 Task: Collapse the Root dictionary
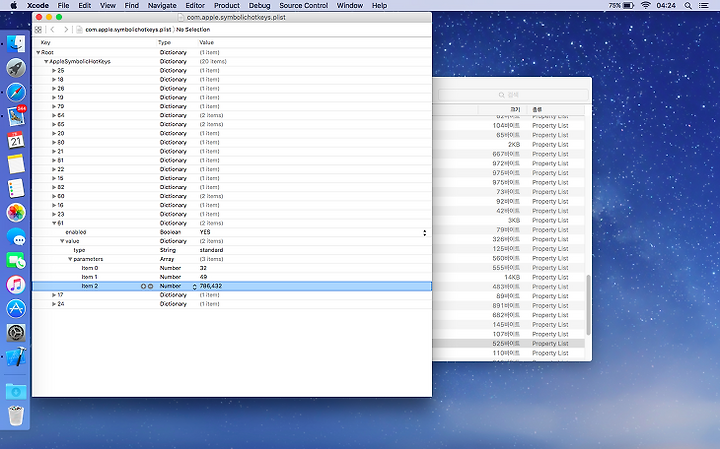point(38,53)
